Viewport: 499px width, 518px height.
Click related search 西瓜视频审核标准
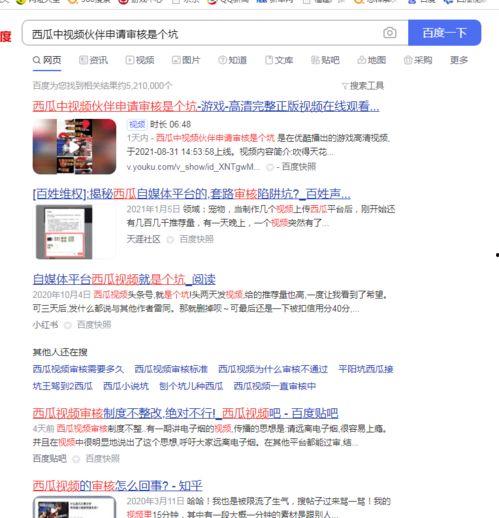[171, 369]
